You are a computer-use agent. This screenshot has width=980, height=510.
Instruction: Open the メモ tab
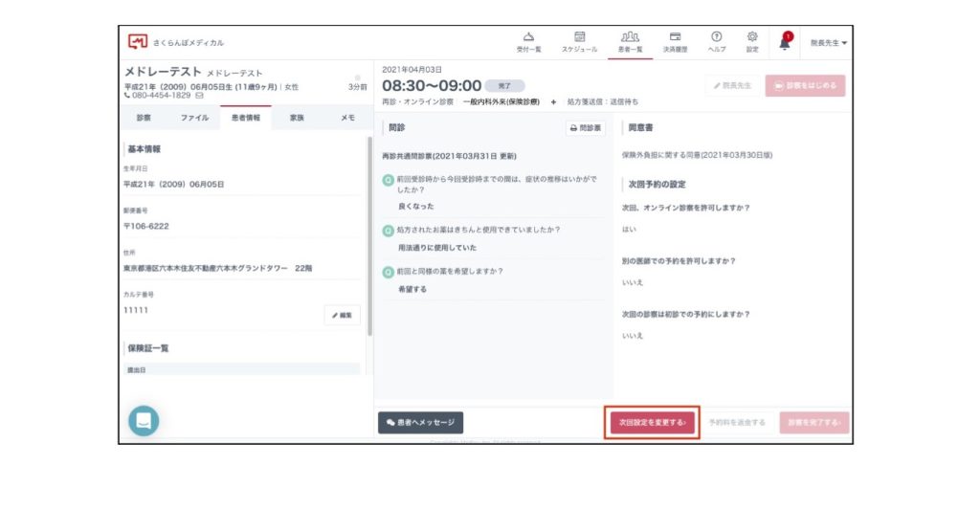coord(348,118)
